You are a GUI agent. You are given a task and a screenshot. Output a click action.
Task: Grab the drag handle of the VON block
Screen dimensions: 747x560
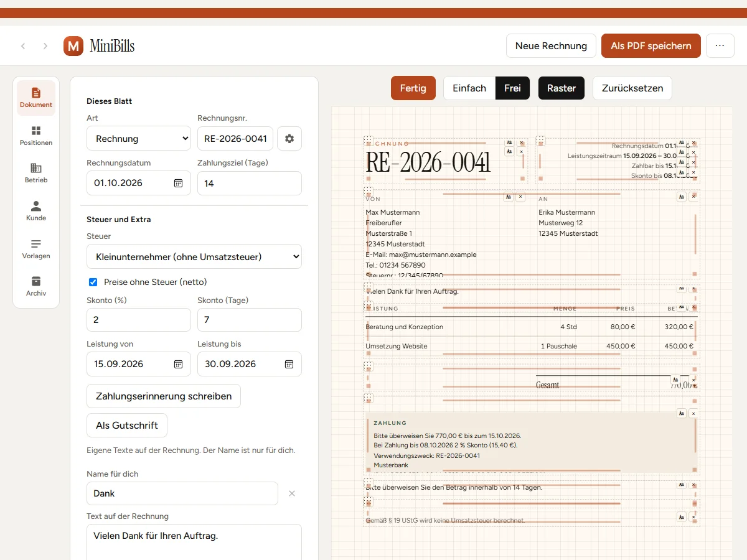point(368,192)
